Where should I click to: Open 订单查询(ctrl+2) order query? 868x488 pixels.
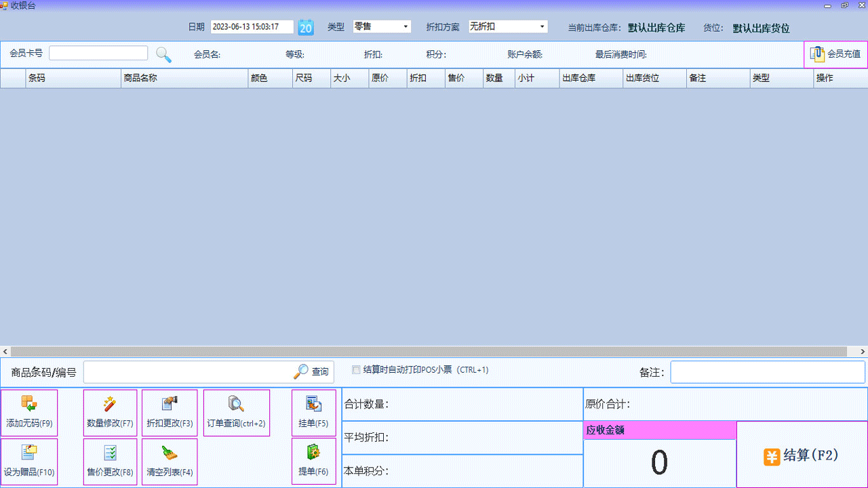coord(236,412)
